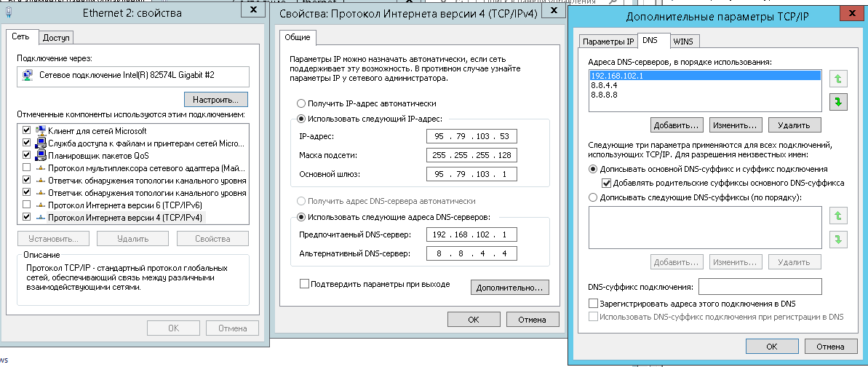
Task: Switch to the WINS tab
Action: coord(682,42)
